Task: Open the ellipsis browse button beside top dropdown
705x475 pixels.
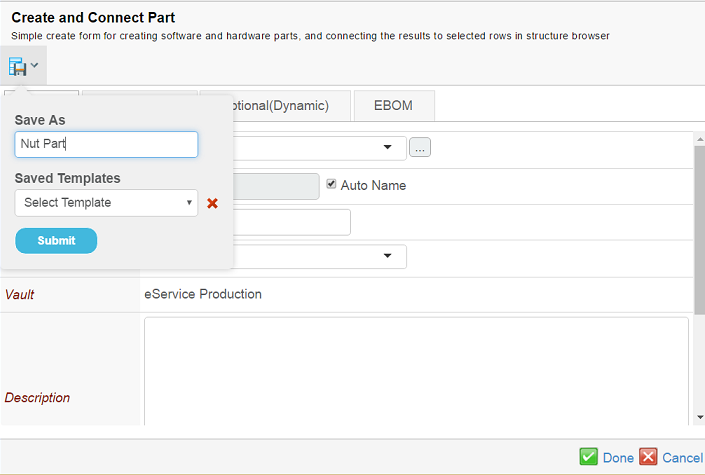Action: (x=420, y=148)
